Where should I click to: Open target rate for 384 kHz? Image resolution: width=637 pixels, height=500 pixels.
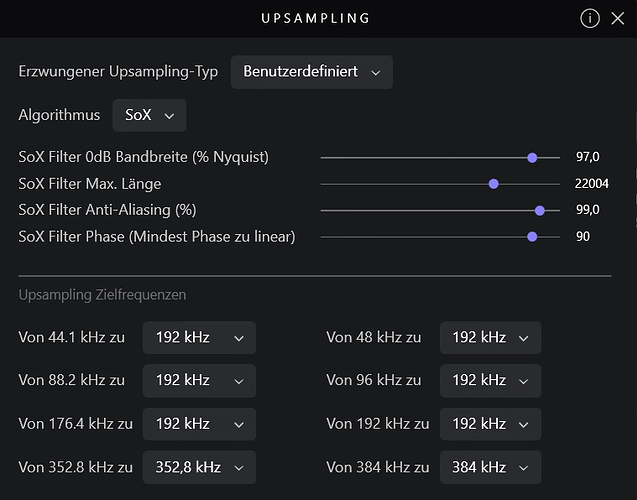(490, 467)
